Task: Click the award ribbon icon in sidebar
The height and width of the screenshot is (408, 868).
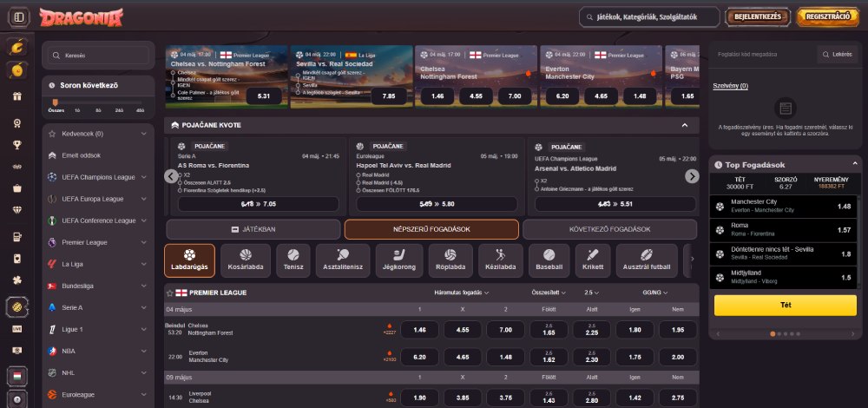Action: tap(17, 123)
